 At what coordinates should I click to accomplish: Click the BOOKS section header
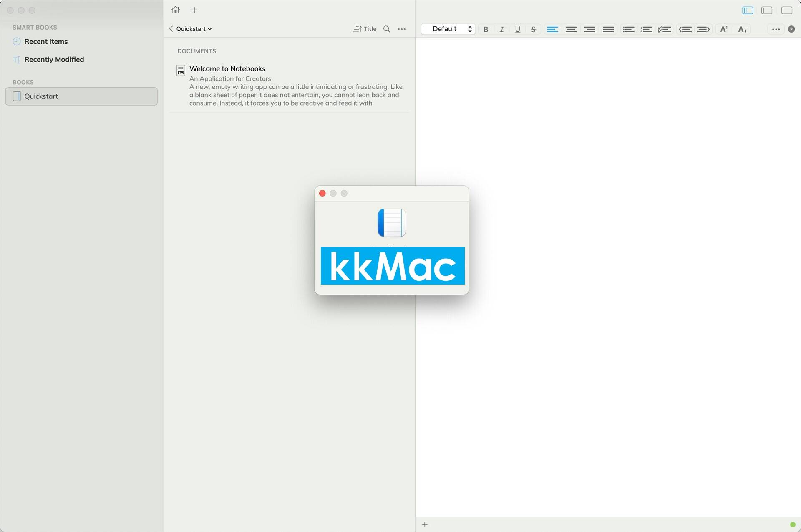[x=23, y=82]
